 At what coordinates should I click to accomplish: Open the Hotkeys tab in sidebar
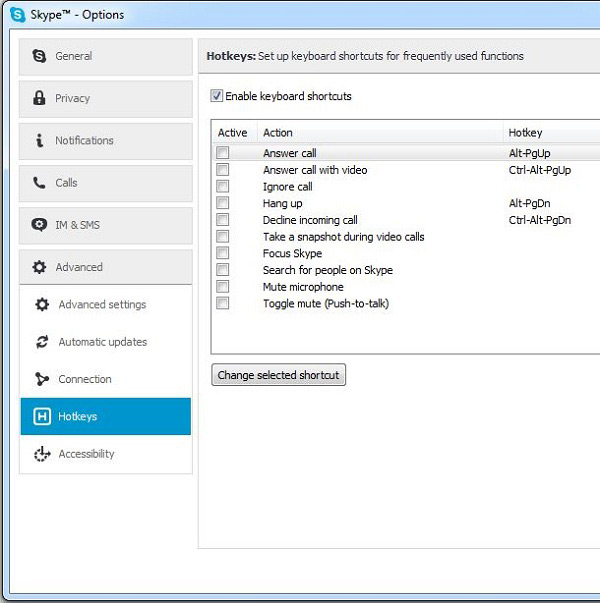[105, 416]
